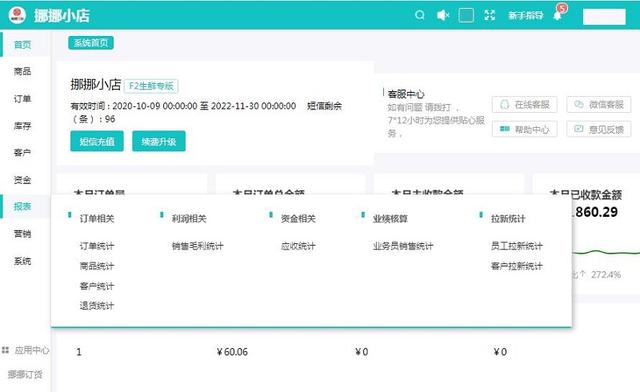Image resolution: width=640 pixels, height=392 pixels.
Task: Open 新手指导 in the top bar
Action: (526, 16)
